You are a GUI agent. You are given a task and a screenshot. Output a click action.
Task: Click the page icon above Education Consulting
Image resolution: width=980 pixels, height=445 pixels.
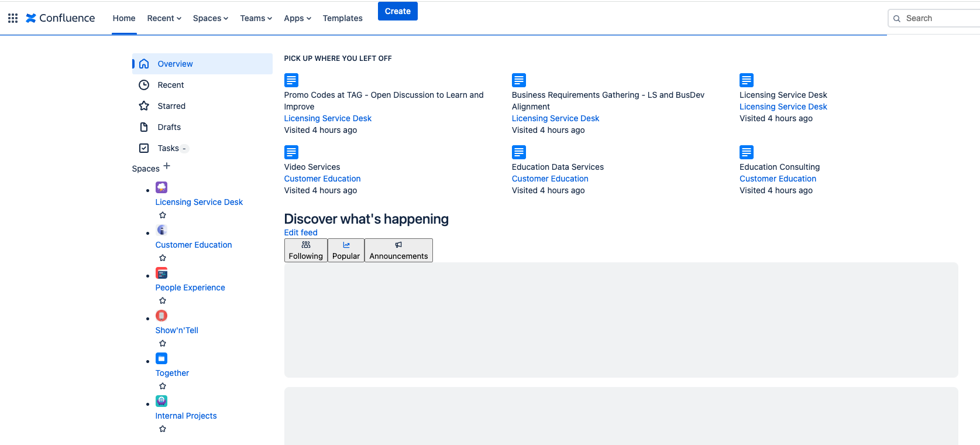[747, 152]
